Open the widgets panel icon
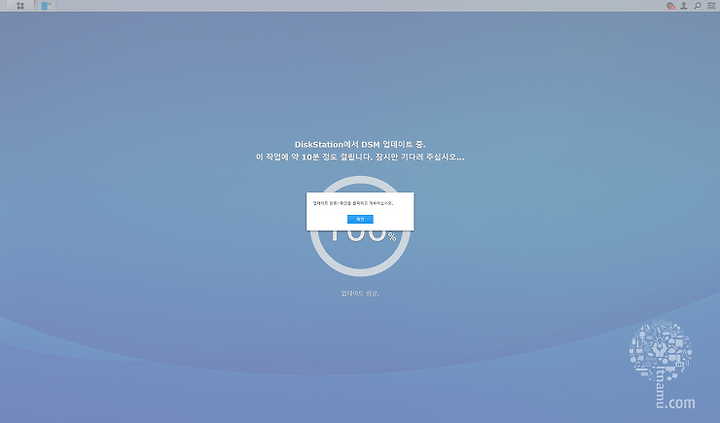Viewport: 720px width, 423px height. [x=711, y=6]
